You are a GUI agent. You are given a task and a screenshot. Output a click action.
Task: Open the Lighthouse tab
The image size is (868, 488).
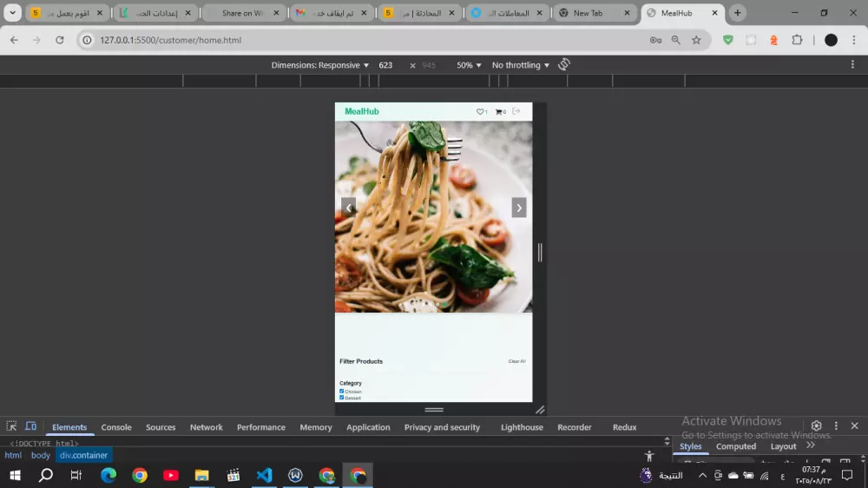(x=522, y=427)
